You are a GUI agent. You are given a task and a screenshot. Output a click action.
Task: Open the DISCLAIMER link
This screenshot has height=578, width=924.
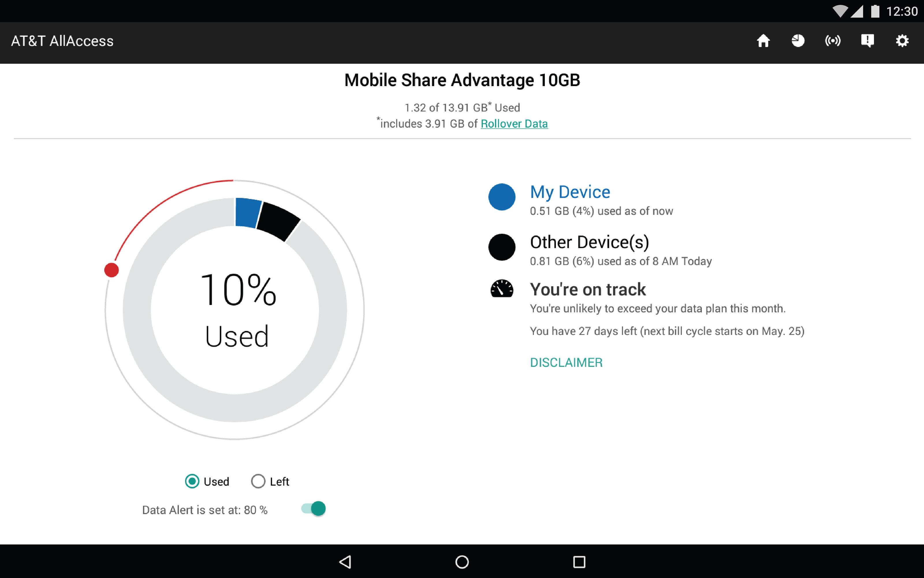566,362
